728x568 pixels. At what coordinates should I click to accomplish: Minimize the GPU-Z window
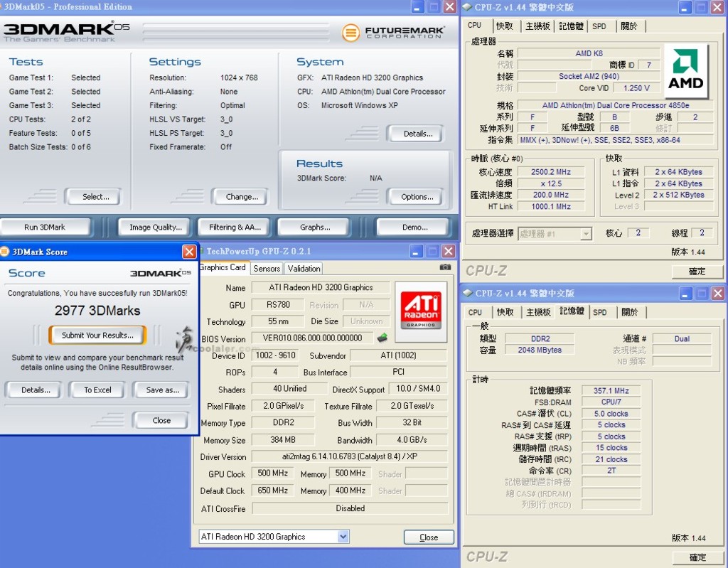(x=416, y=251)
